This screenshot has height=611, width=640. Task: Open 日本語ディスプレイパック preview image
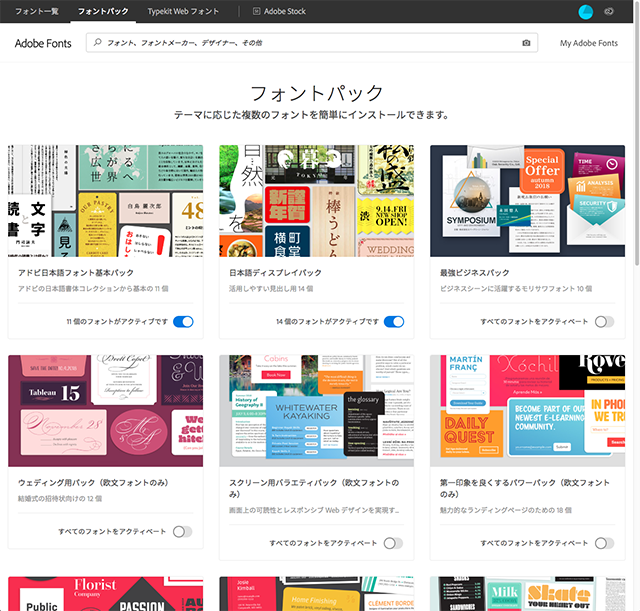click(316, 201)
